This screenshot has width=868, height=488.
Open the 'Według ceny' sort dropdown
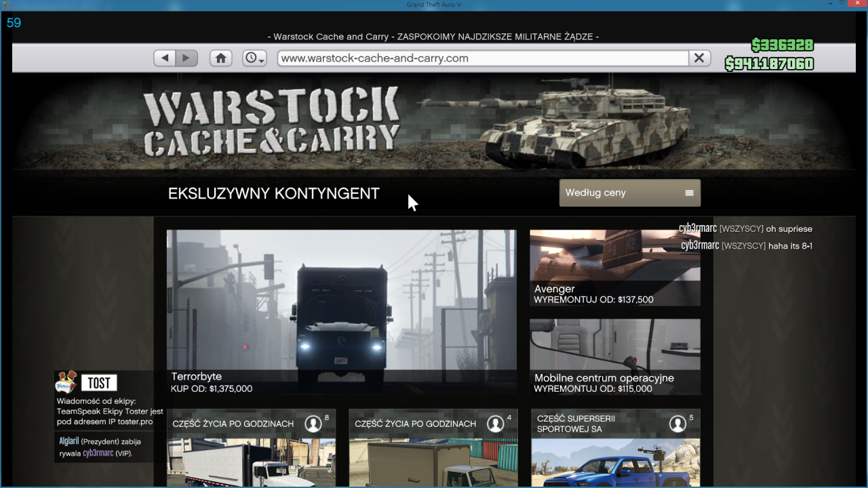click(x=629, y=192)
